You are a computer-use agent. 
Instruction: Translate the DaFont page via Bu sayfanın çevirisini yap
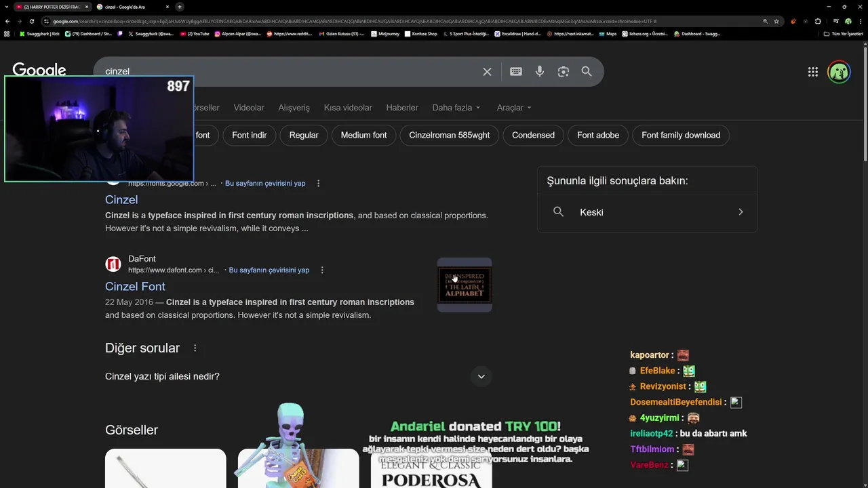pos(269,270)
